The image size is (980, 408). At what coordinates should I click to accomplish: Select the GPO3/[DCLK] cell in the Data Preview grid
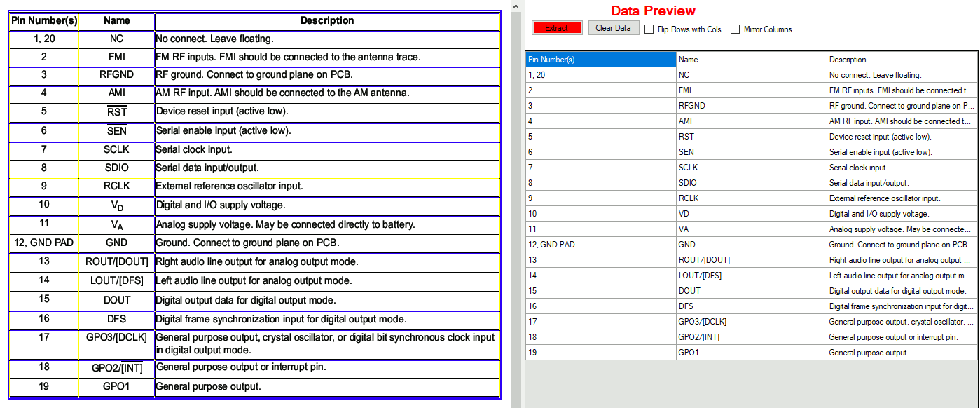(752, 322)
